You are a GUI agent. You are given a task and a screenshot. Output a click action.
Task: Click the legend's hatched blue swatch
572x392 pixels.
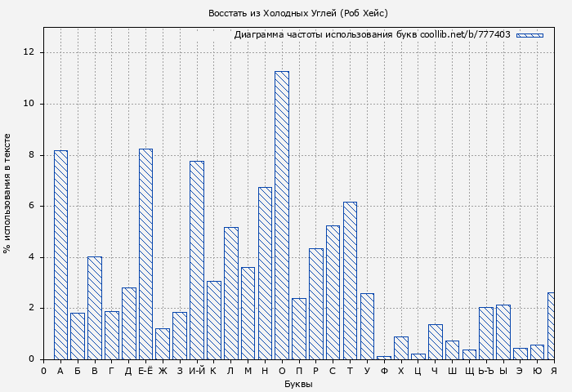530,35
